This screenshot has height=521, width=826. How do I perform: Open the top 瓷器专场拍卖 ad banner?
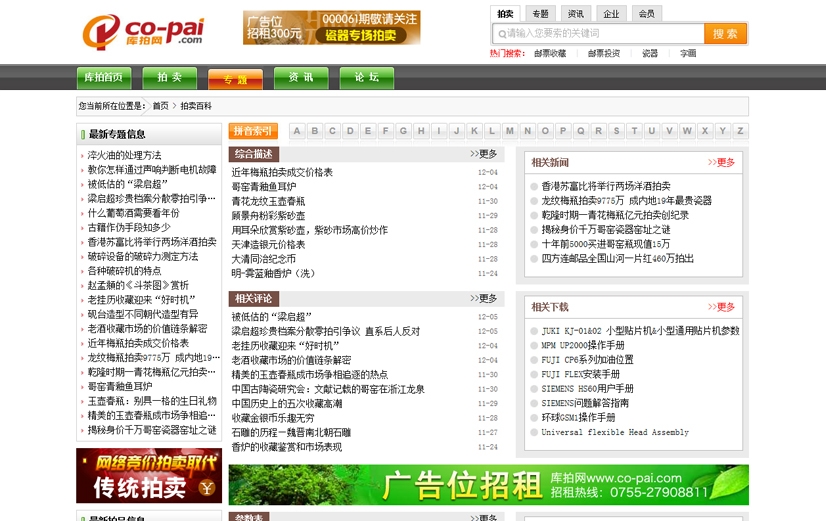(331, 28)
